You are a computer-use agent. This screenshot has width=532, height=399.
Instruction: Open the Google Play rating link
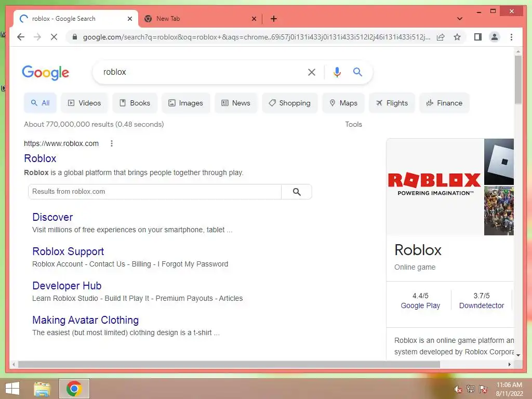point(420,305)
